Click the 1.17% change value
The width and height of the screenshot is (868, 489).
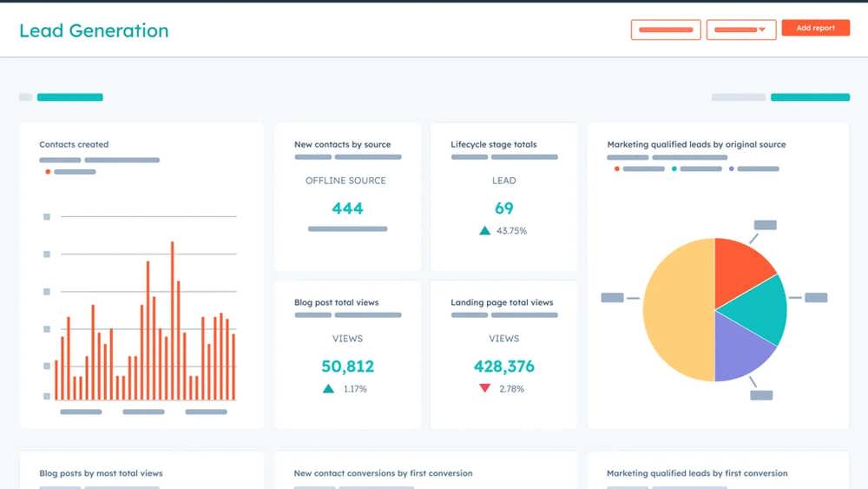355,389
